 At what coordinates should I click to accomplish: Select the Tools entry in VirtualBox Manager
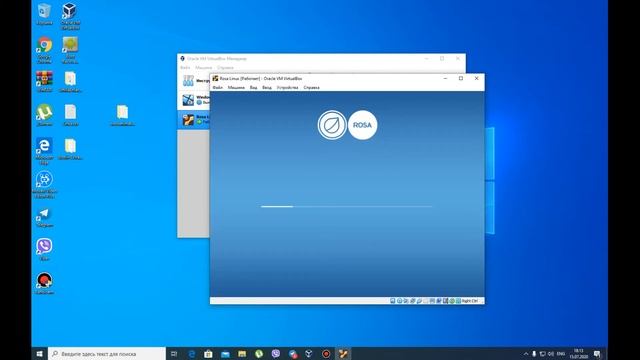coord(194,80)
